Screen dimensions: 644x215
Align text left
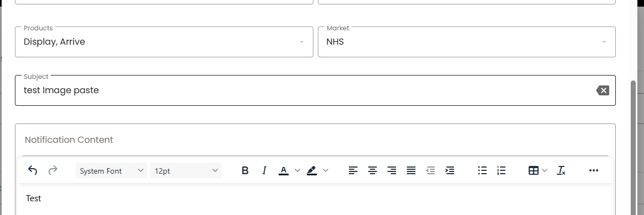click(x=353, y=170)
